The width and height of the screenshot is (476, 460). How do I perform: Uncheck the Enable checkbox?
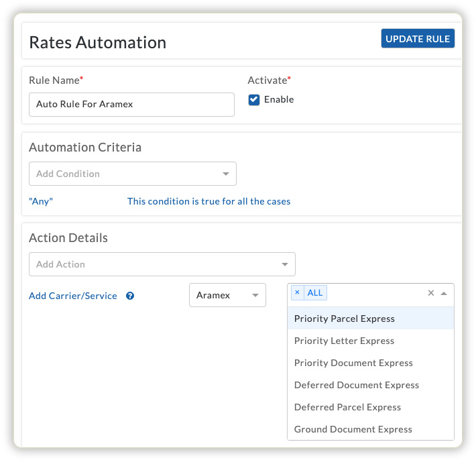(254, 100)
